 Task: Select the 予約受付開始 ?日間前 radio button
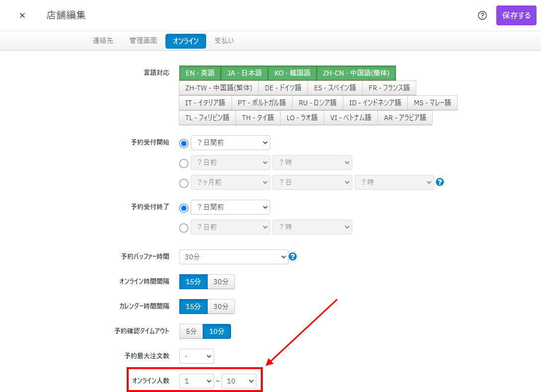click(184, 143)
